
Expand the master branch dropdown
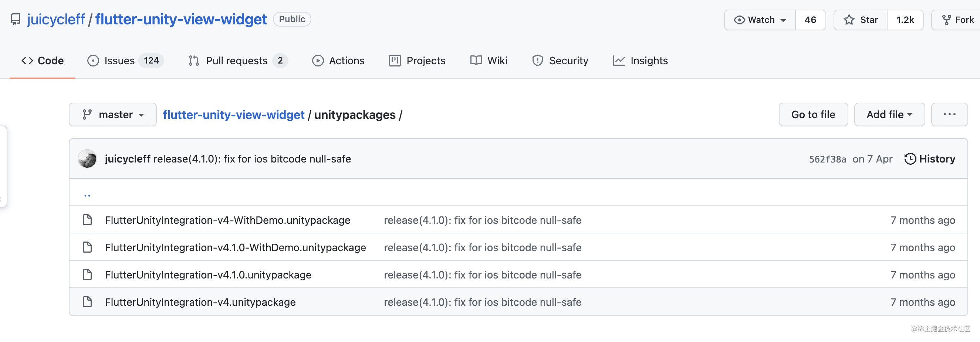pyautogui.click(x=113, y=114)
